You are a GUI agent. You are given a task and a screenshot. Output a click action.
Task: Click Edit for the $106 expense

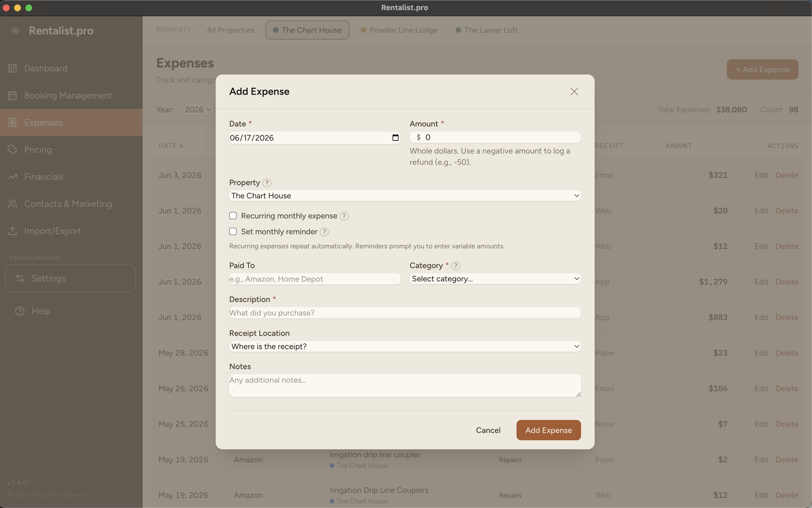761,388
